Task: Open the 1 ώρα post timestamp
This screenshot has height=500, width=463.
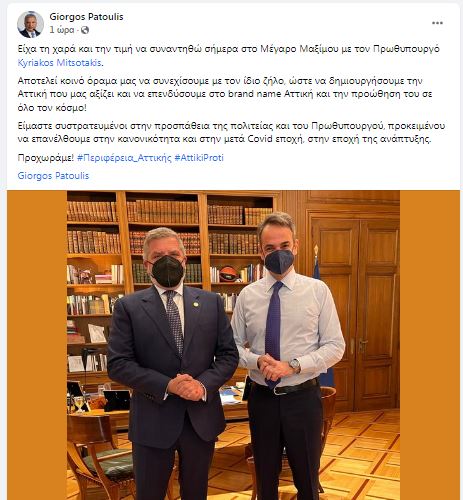Action: point(62,30)
